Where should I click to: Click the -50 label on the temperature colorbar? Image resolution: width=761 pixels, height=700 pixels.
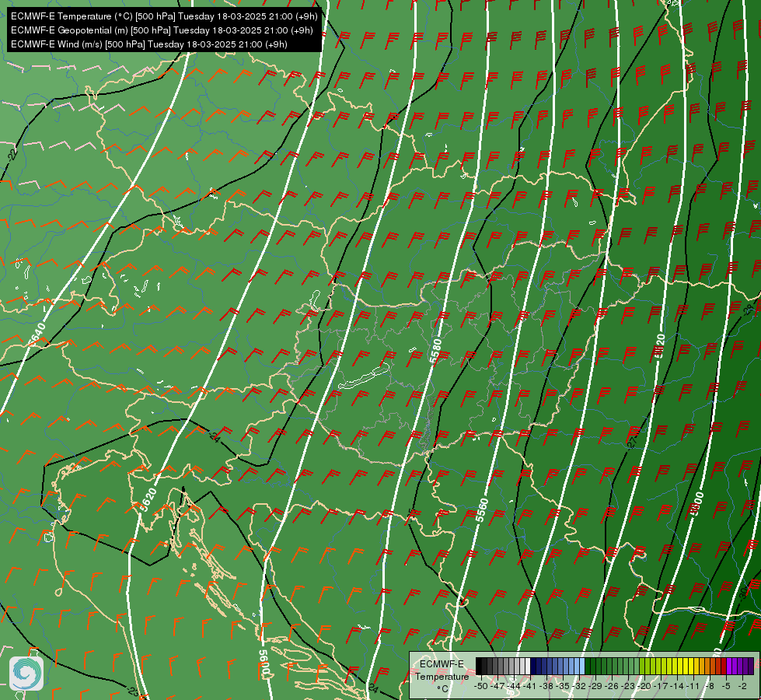tap(480, 686)
